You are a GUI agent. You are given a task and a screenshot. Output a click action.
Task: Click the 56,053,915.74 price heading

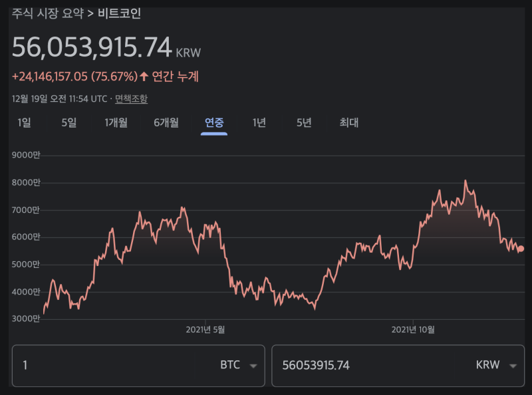coord(92,47)
